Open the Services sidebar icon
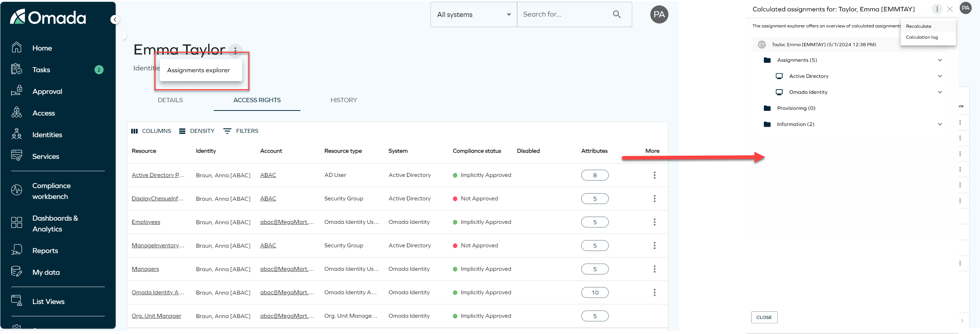The width and height of the screenshot is (980, 334). pos(17,156)
